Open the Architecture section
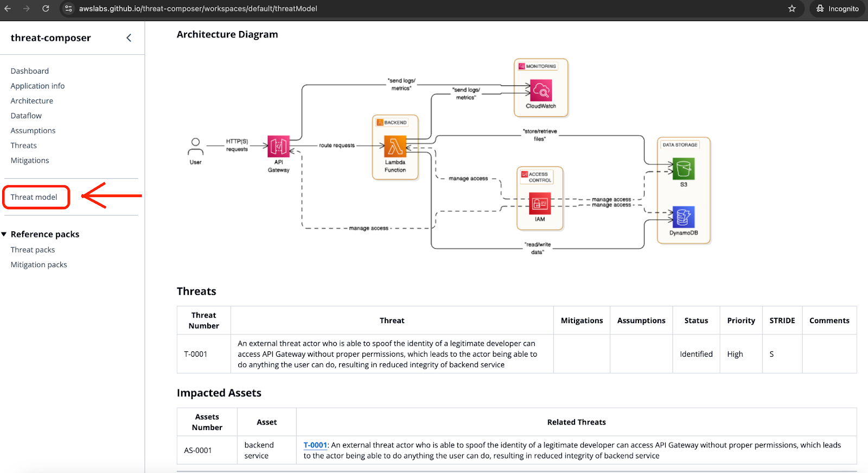Screen dimensions: 868x473 (32, 101)
